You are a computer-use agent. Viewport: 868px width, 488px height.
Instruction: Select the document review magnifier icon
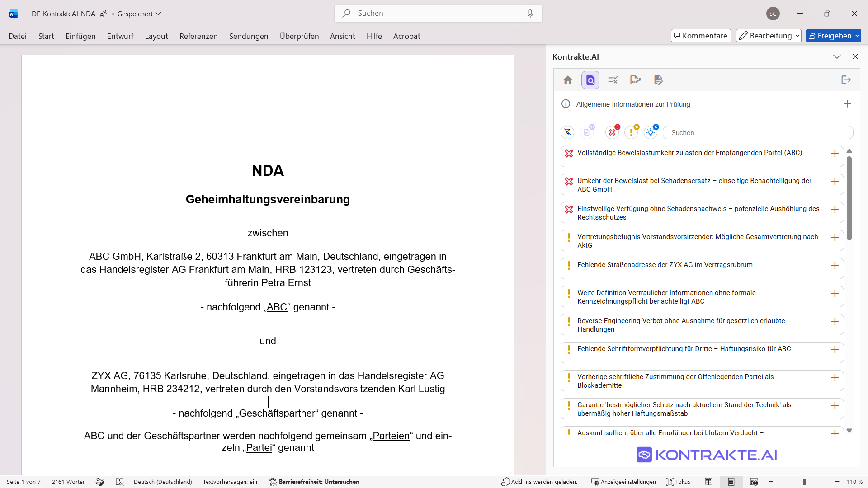click(590, 80)
